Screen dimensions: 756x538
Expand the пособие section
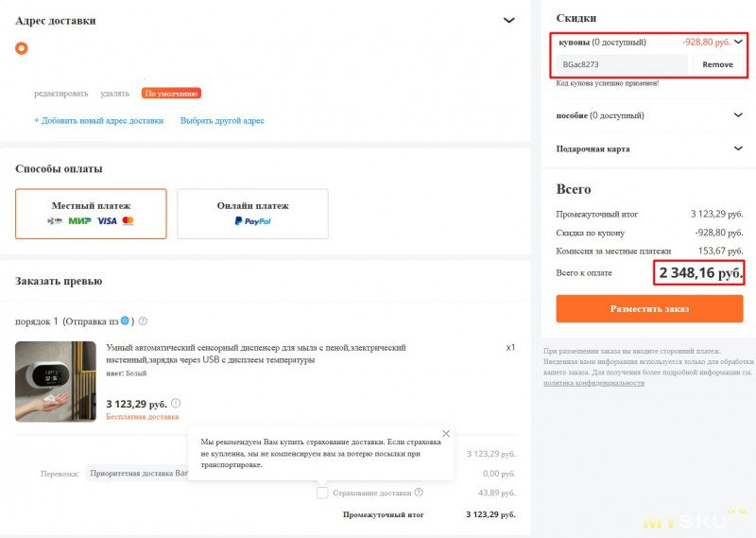[x=738, y=115]
